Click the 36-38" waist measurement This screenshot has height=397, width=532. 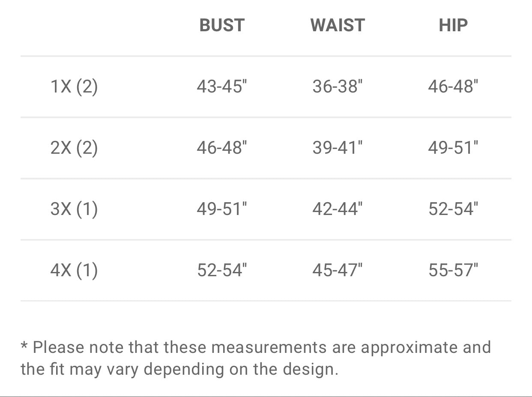pyautogui.click(x=338, y=87)
